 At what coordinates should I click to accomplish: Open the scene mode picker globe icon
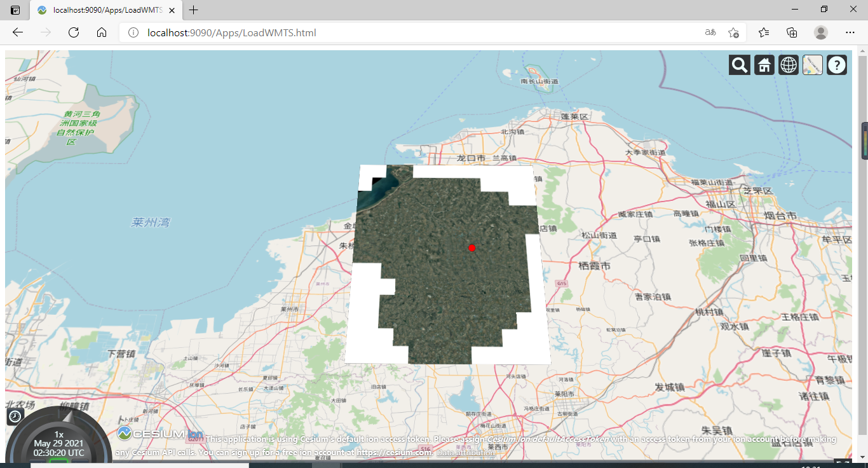(x=789, y=65)
